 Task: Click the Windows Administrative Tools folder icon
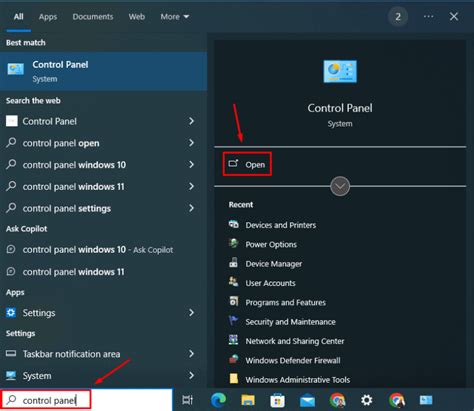[x=234, y=379]
